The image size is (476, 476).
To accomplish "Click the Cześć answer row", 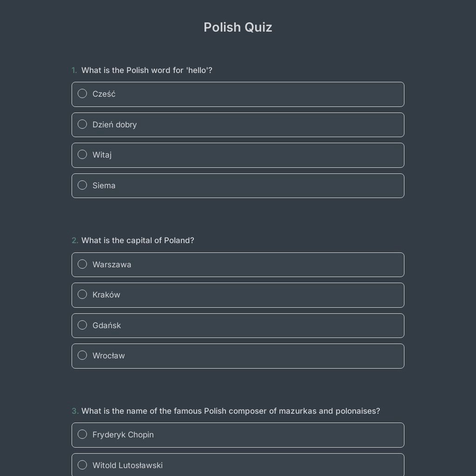I will click(238, 94).
